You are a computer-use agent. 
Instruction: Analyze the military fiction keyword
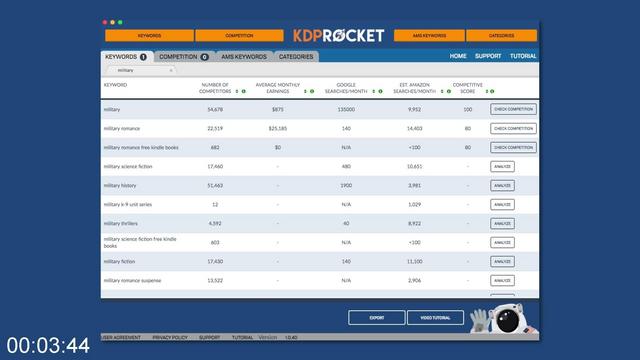(502, 262)
